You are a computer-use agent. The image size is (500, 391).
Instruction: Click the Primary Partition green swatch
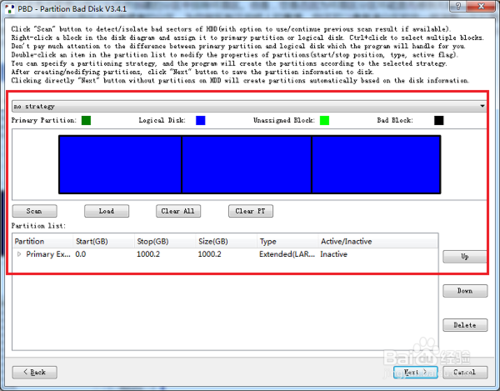(x=86, y=120)
